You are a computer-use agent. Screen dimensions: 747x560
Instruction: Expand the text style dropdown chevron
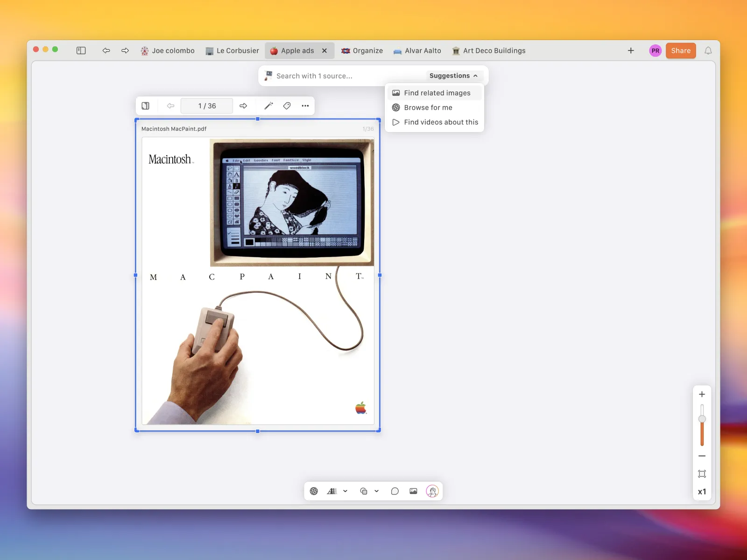click(x=345, y=491)
